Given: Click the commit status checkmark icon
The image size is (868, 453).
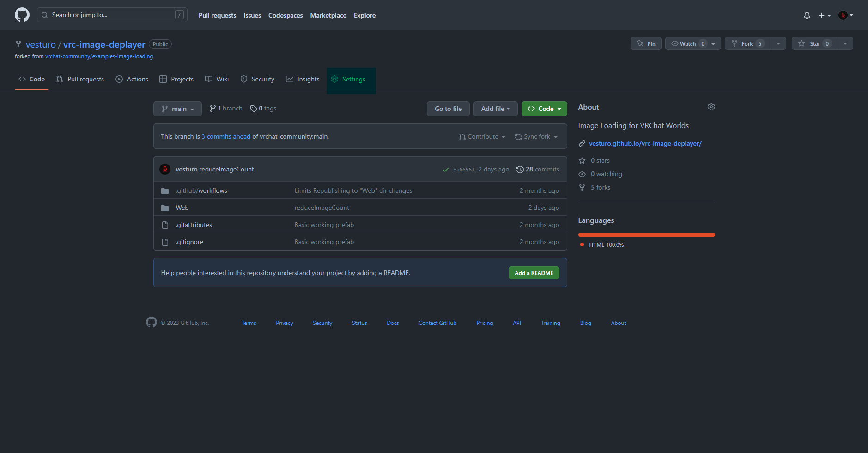Looking at the screenshot, I should [x=446, y=170].
